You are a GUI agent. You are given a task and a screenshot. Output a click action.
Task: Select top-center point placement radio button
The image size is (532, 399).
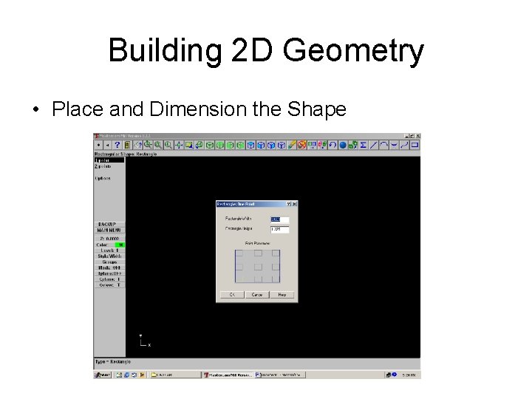pyautogui.click(x=258, y=253)
